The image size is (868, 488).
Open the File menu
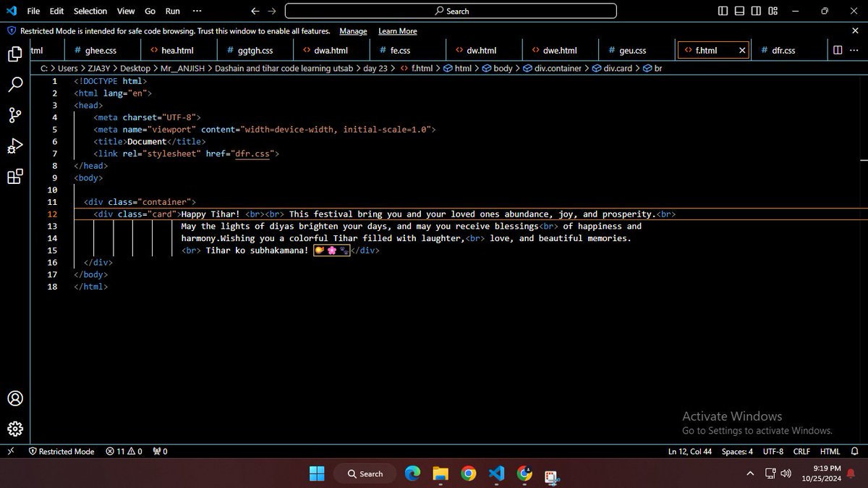coord(33,11)
